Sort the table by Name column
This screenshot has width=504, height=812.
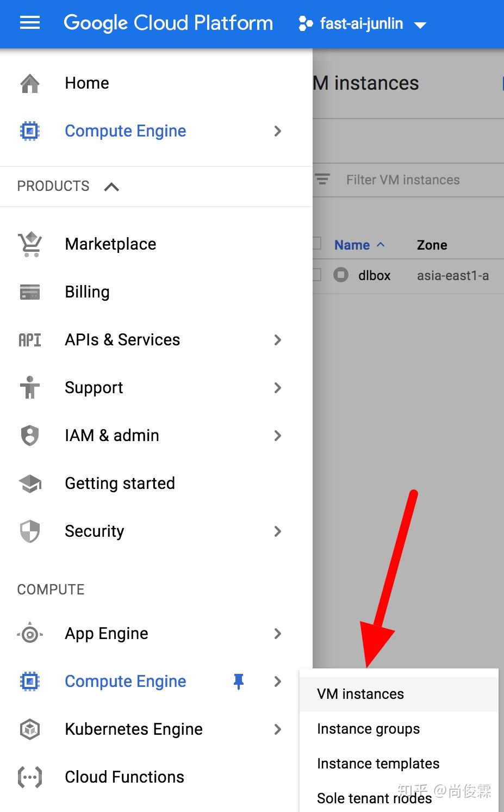pos(352,245)
